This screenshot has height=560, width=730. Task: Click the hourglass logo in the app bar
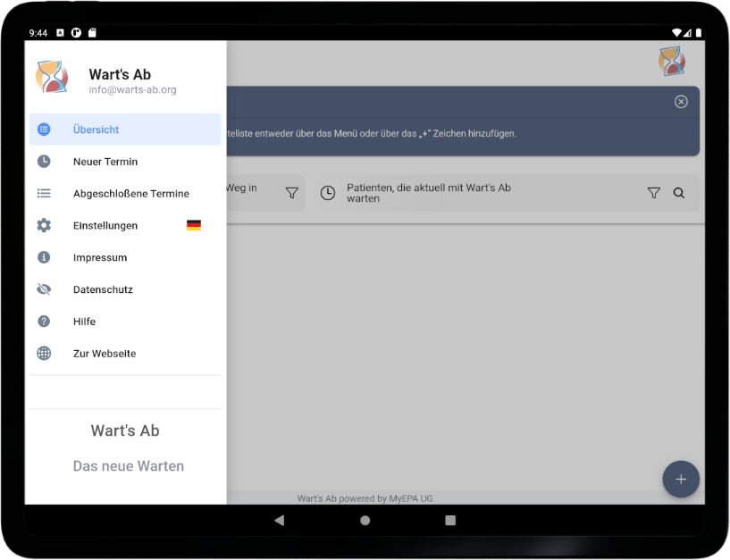[672, 61]
